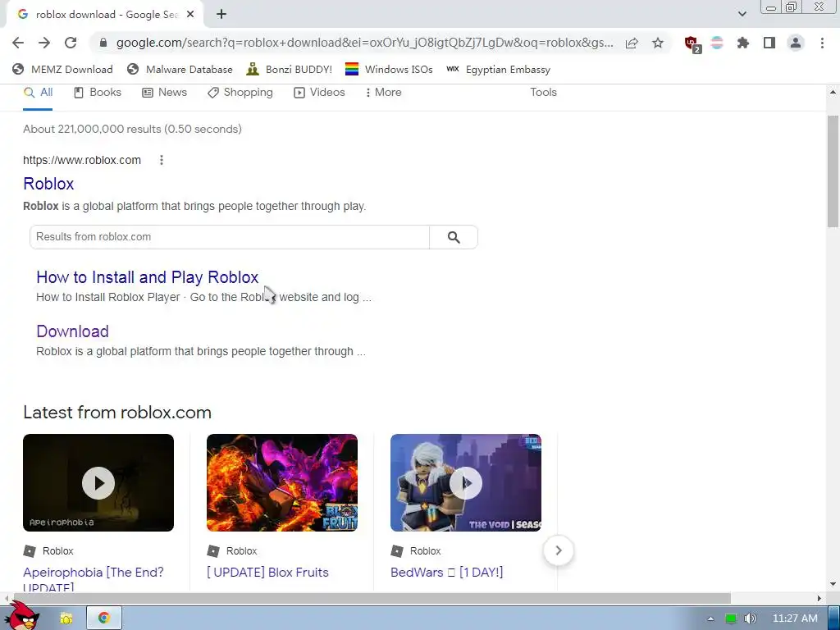The width and height of the screenshot is (840, 630).
Task: Select the All results tab
Action: click(x=38, y=92)
